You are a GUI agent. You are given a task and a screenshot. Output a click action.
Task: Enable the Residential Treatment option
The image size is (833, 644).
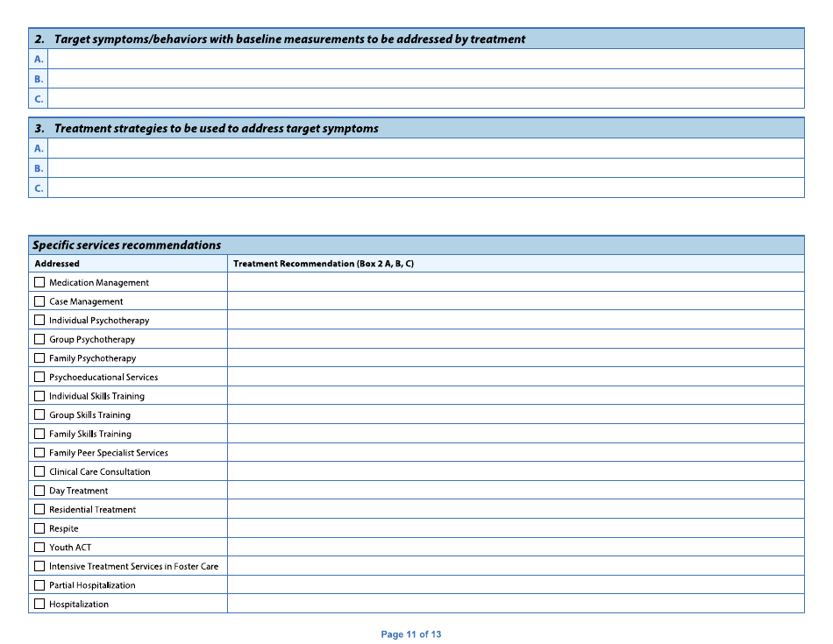pyautogui.click(x=39, y=508)
